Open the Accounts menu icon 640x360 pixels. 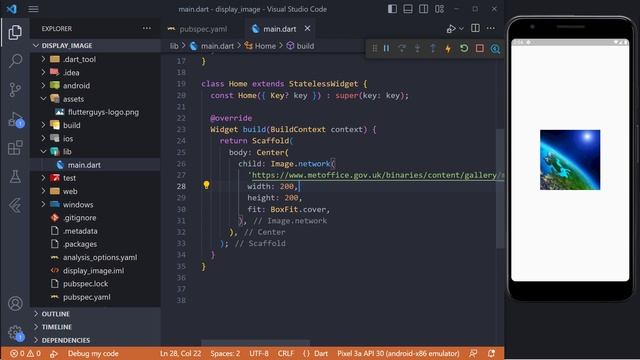(x=15, y=304)
